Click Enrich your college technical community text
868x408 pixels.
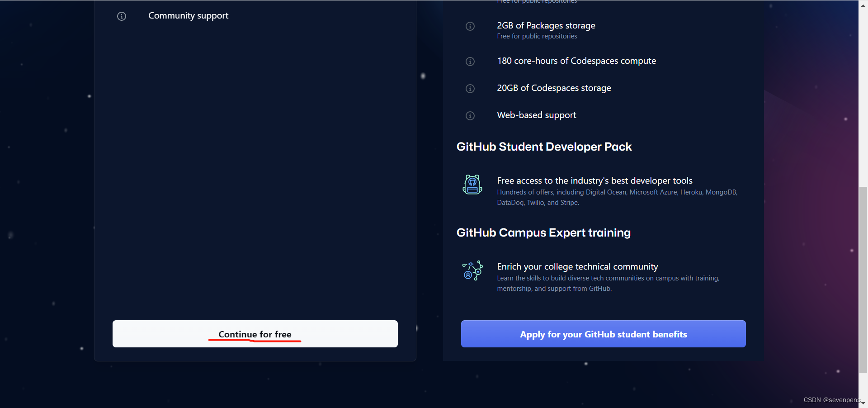(577, 266)
